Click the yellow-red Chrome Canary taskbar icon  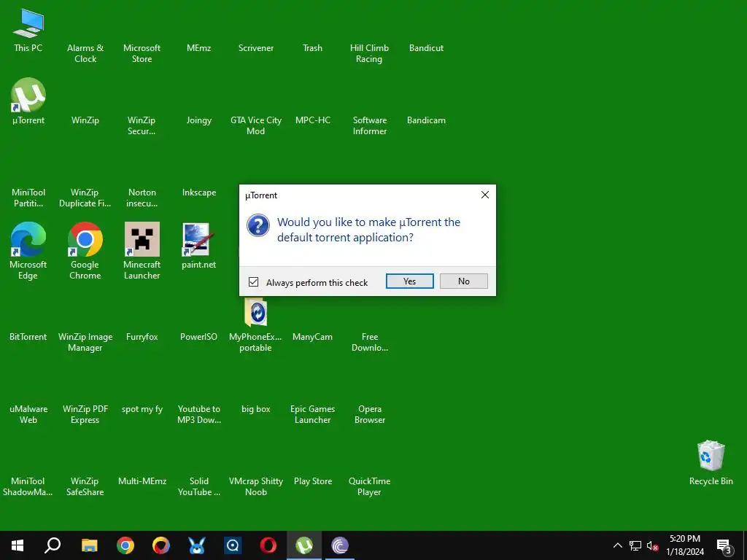click(161, 545)
